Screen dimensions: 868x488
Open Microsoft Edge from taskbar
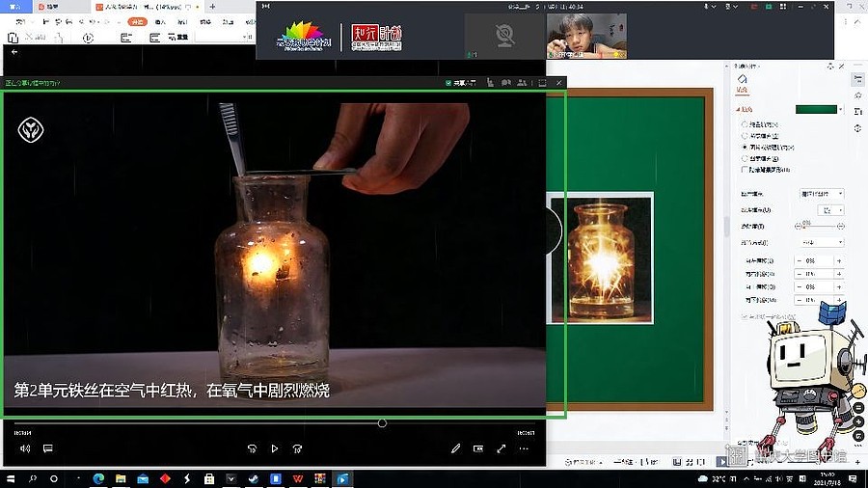coord(98,478)
